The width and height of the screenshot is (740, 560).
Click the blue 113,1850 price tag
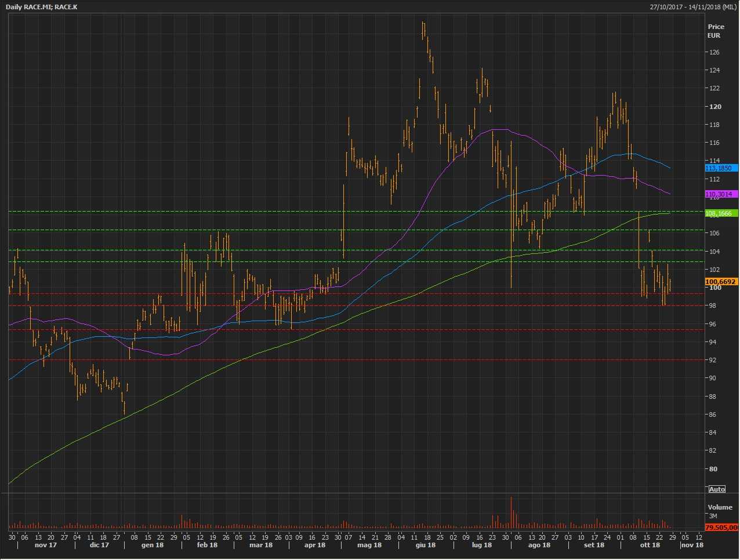(721, 168)
